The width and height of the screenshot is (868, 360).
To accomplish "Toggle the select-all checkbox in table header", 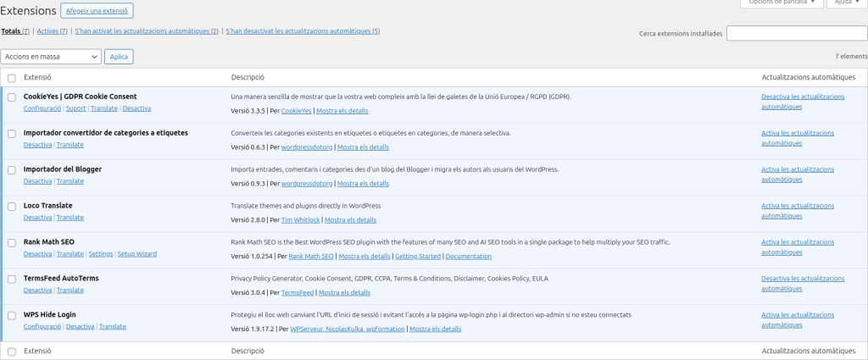I will pyautogui.click(x=12, y=78).
